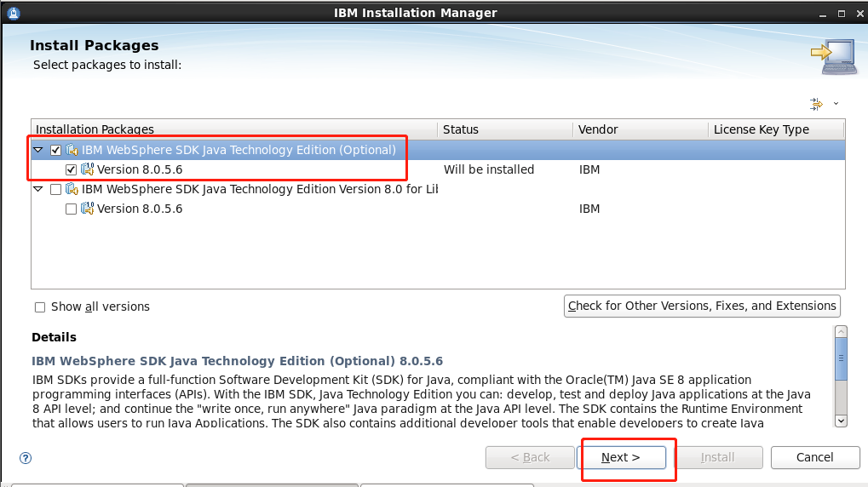Click the IBM Installation Manager title bar icon
The image size is (868, 487).
(x=10, y=12)
